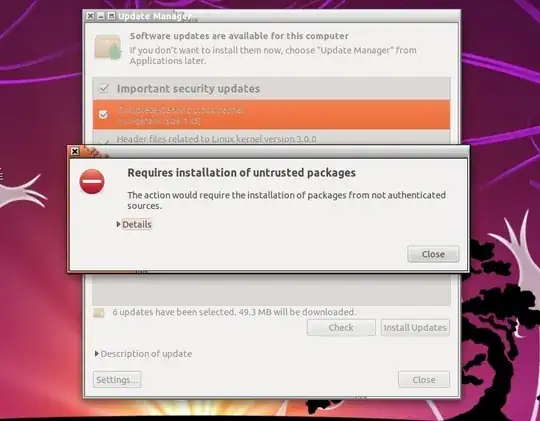This screenshot has width=540, height=421.
Task: Click the Update Manager title bar X
Action: click(x=90, y=16)
